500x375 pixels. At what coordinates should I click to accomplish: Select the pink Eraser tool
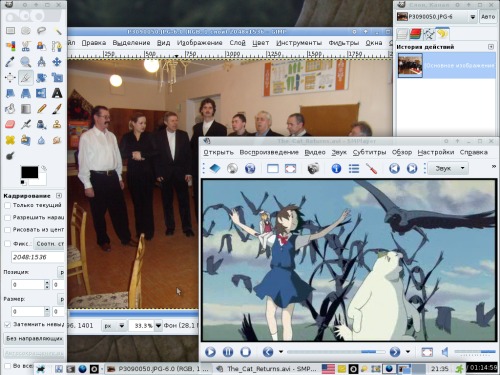(x=10, y=124)
